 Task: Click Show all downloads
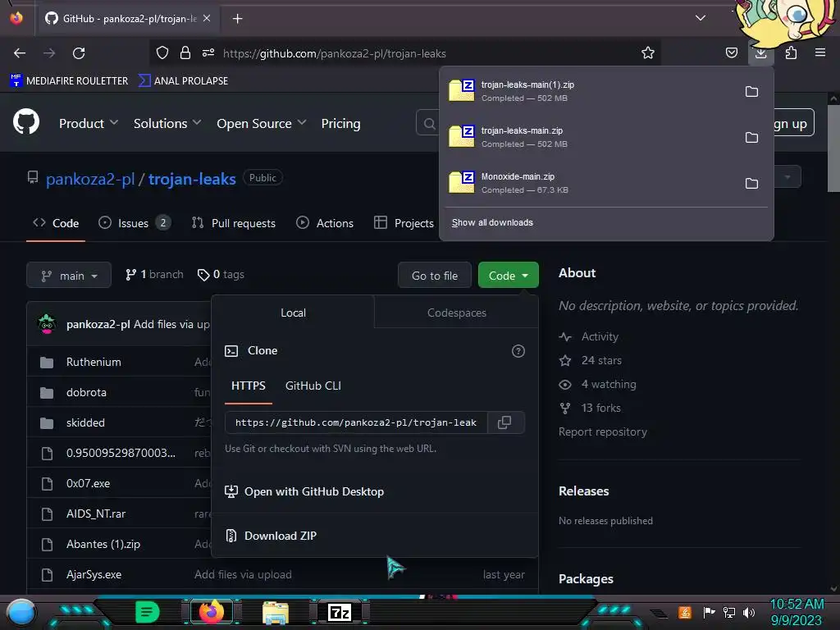tap(492, 223)
